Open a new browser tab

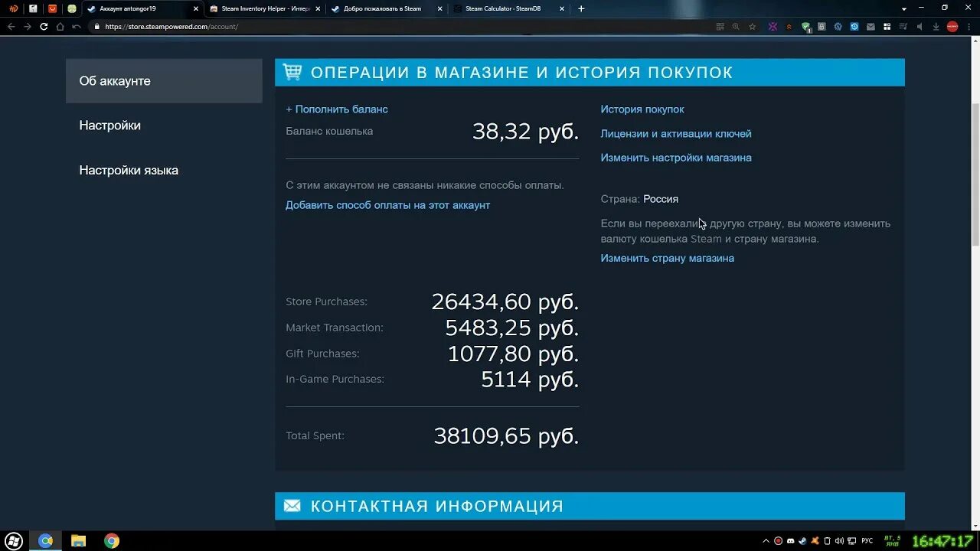point(581,8)
